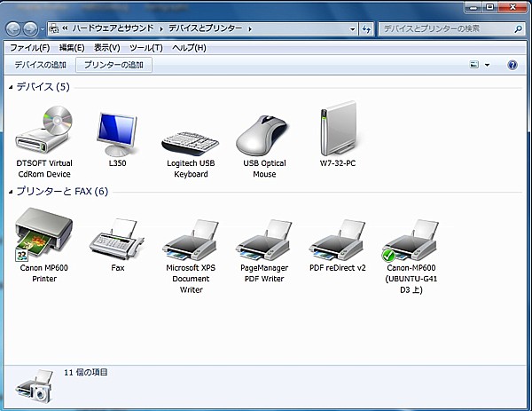
Task: Open the ツール(T) menu
Action: (x=146, y=48)
